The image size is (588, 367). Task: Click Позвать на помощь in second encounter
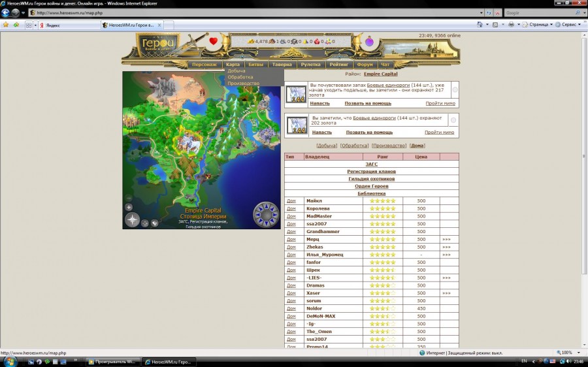369,132
